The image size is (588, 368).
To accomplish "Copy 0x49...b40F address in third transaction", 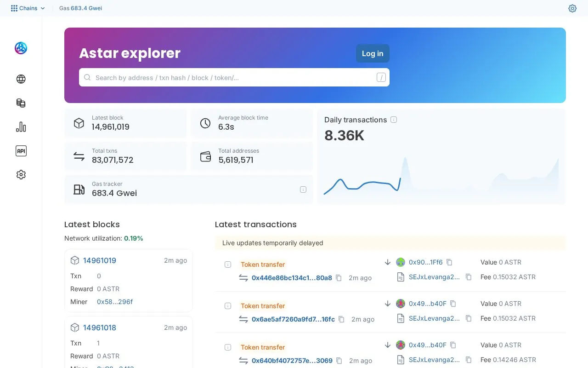I will point(453,345).
